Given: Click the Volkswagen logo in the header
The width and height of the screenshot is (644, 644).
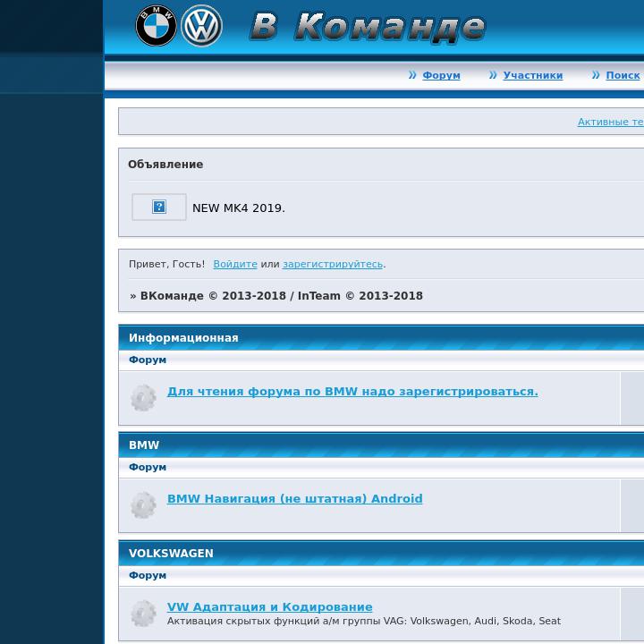Looking at the screenshot, I should 201,25.
